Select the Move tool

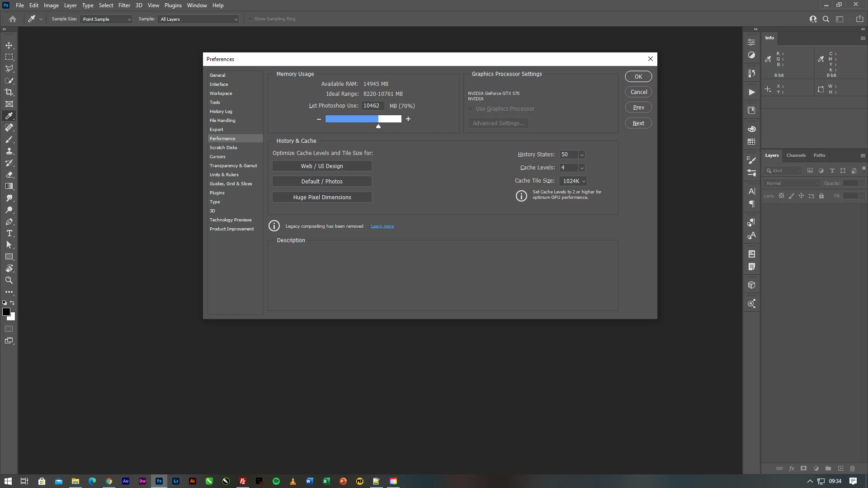pyautogui.click(x=9, y=46)
